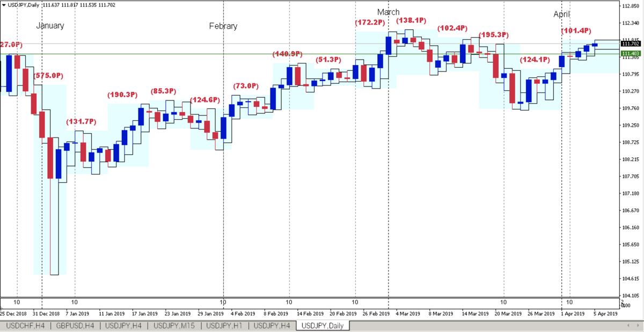Click the (102.4P) pip label
This screenshot has height=332, width=644.
pyautogui.click(x=452, y=28)
